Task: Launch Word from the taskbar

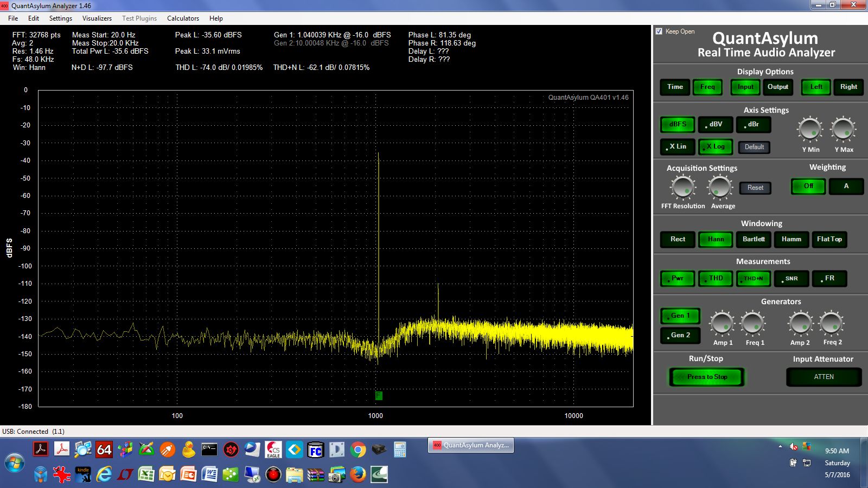Action: click(209, 475)
